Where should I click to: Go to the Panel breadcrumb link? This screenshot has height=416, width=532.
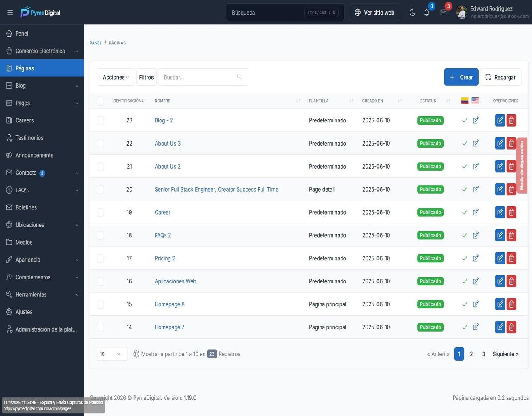point(96,42)
